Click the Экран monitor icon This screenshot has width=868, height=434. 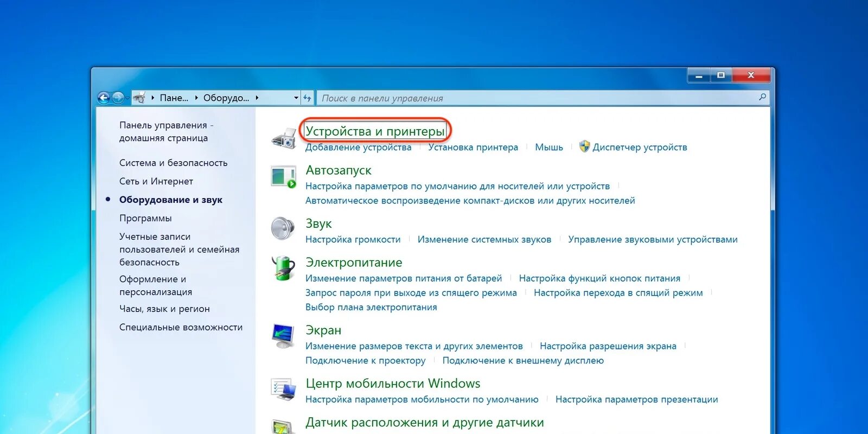(283, 336)
